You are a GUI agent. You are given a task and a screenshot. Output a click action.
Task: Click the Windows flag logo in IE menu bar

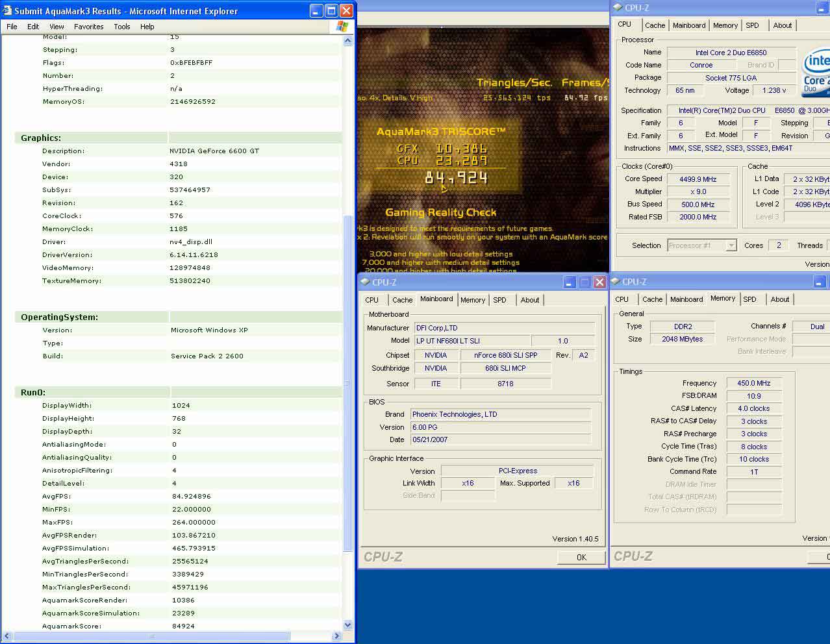click(x=342, y=27)
